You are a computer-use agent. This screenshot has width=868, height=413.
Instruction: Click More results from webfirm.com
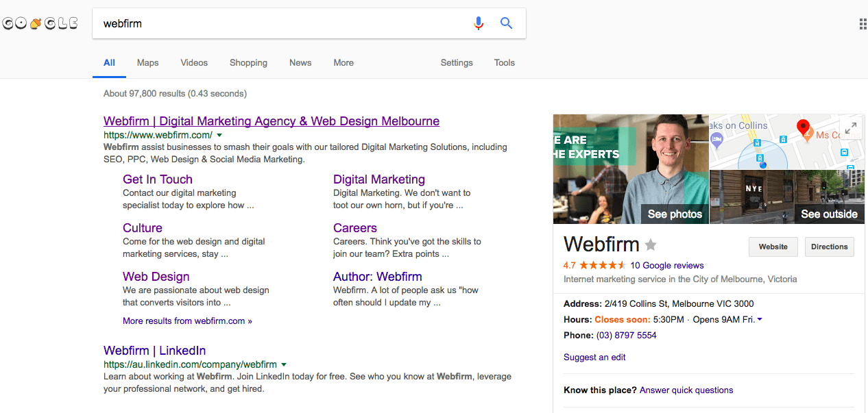pyautogui.click(x=187, y=321)
